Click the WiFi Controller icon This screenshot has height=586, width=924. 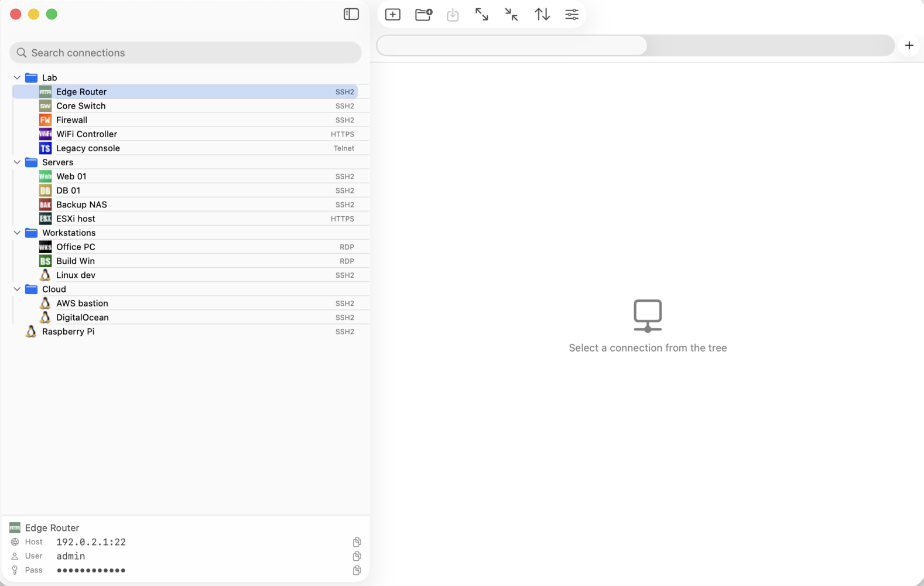(x=45, y=134)
